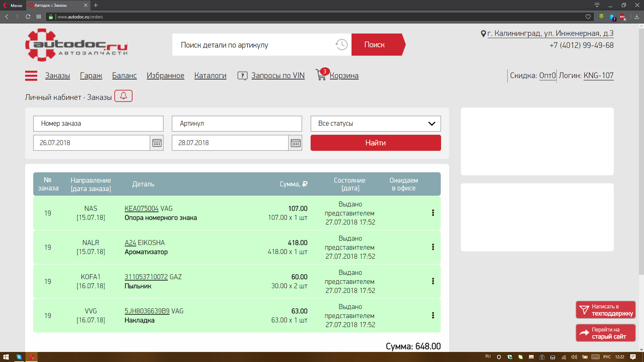Click the shopping cart icon with badge 3
The image size is (644, 362).
click(x=322, y=74)
